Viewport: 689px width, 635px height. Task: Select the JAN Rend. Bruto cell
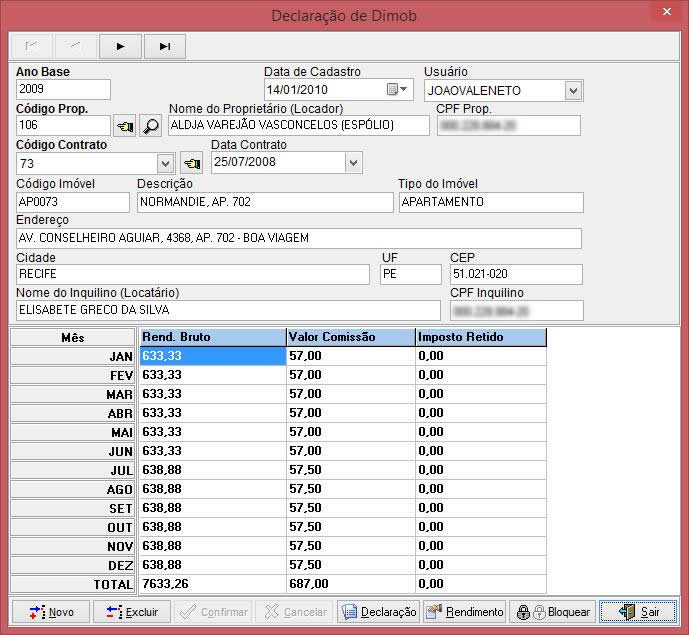(x=212, y=356)
